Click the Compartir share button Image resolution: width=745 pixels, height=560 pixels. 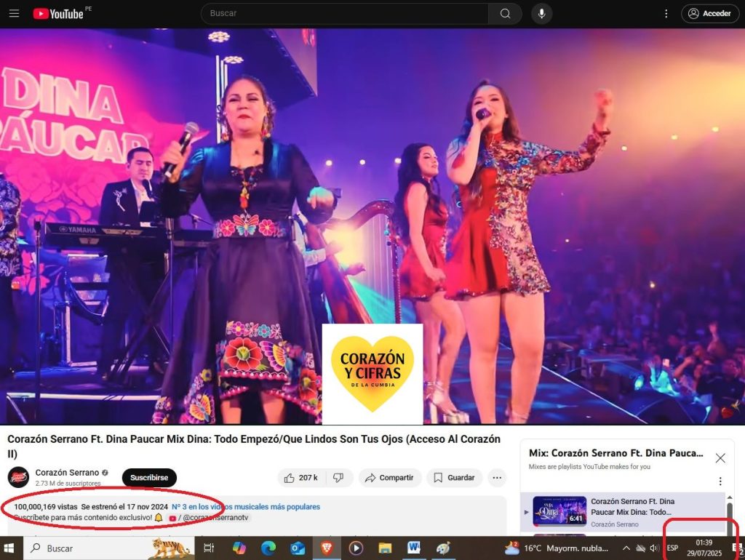[389, 478]
